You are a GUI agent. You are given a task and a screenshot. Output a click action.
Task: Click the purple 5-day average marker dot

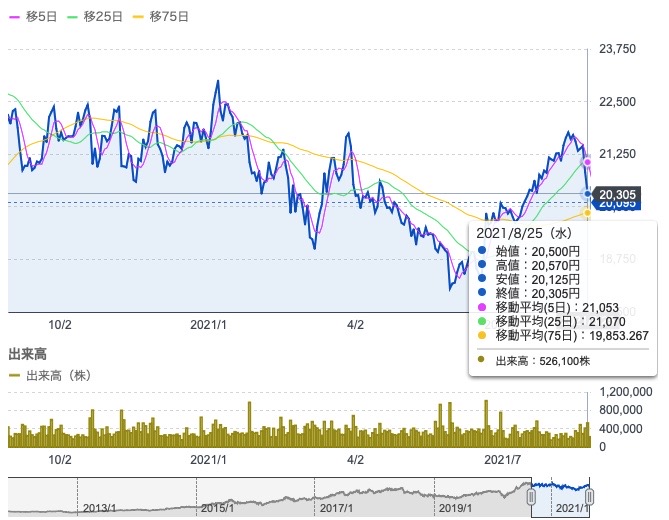[588, 162]
